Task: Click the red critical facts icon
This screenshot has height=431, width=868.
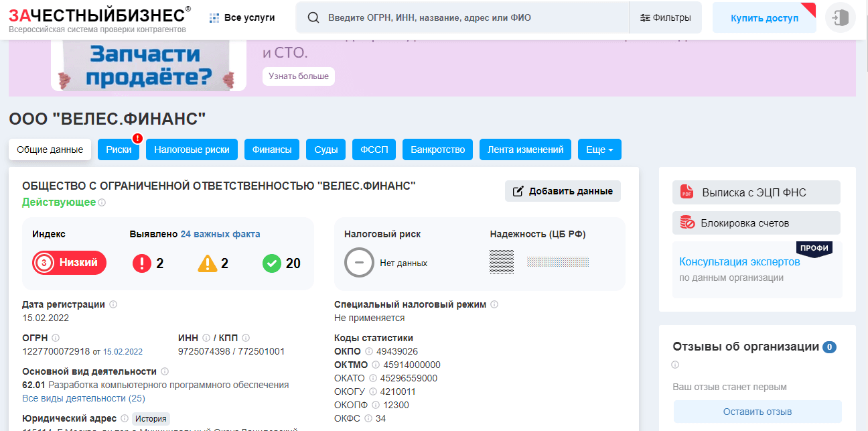Action: [141, 263]
